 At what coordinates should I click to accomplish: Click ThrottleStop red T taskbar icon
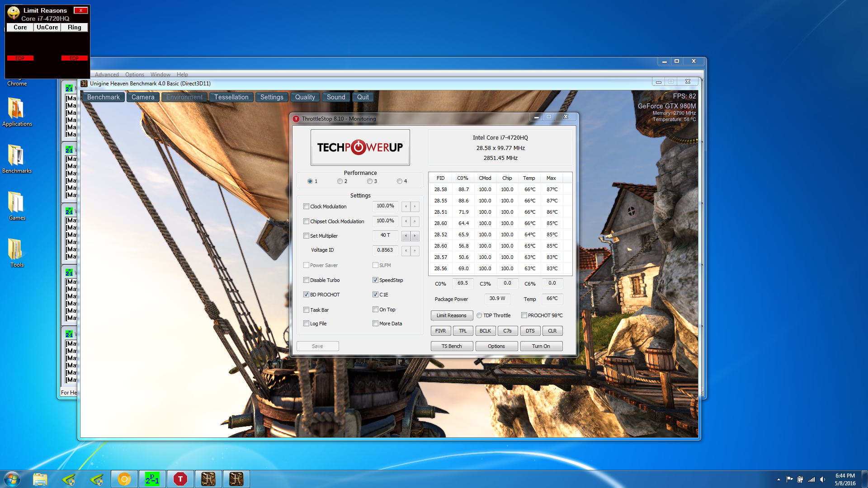tap(180, 479)
